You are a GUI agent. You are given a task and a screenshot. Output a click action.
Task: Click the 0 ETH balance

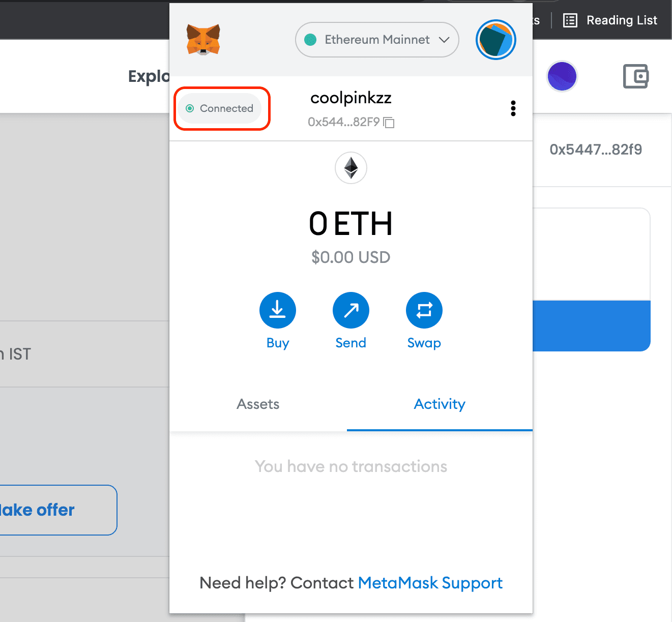[351, 224]
